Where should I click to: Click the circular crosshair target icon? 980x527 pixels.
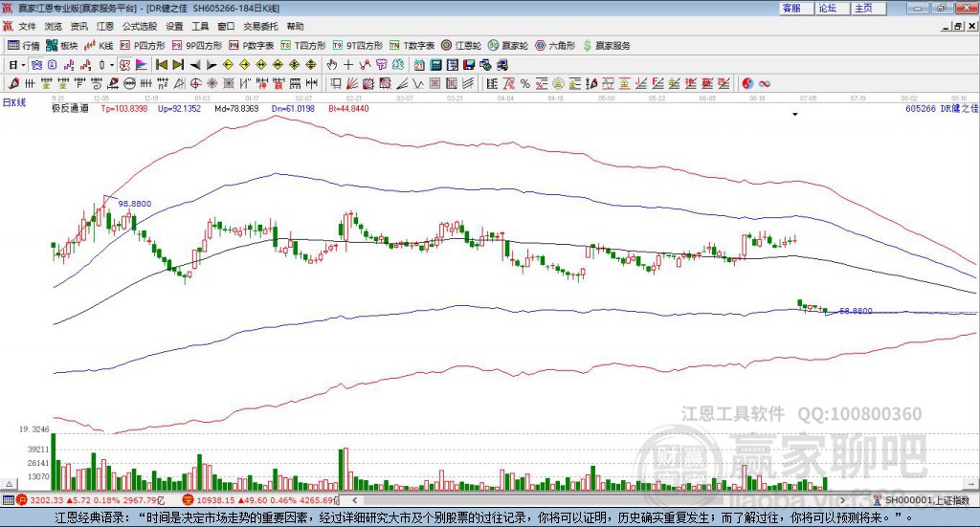point(195,83)
